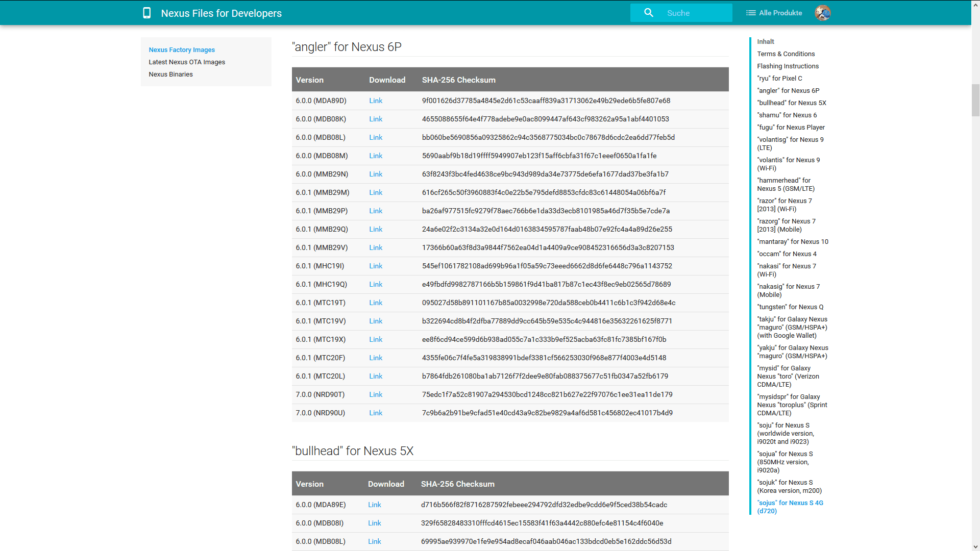Screen dimensions: 980x551
Task: Jump to "sojua" for Nexus S 850MHz
Action: coord(785,462)
